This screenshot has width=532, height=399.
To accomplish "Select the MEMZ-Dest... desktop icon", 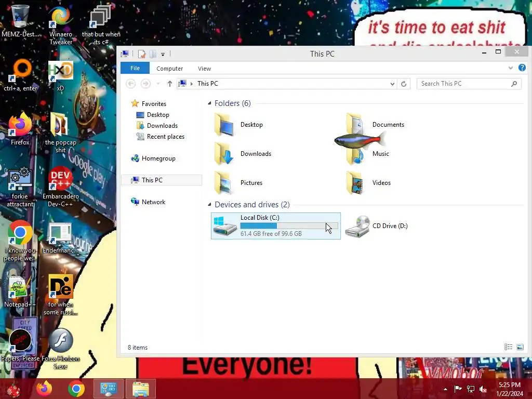I will (x=20, y=21).
